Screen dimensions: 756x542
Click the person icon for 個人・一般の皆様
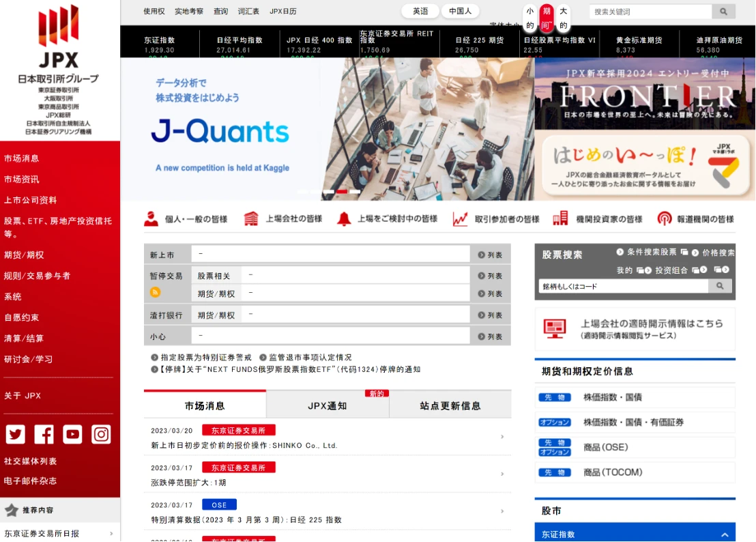click(x=151, y=219)
